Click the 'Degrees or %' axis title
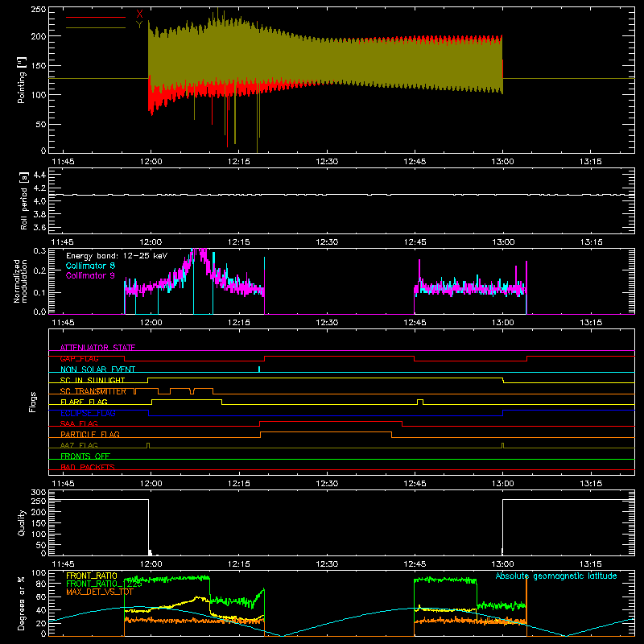The image size is (644, 644). click(x=22, y=603)
